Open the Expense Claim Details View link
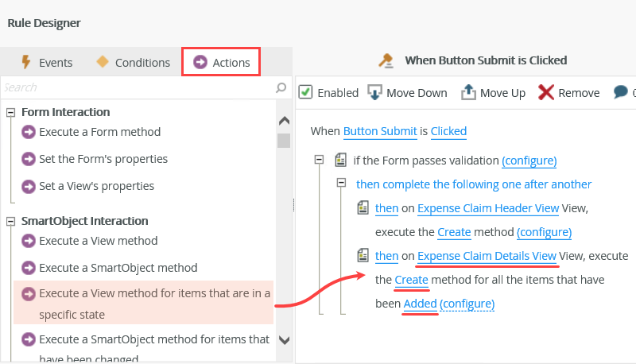 (487, 256)
